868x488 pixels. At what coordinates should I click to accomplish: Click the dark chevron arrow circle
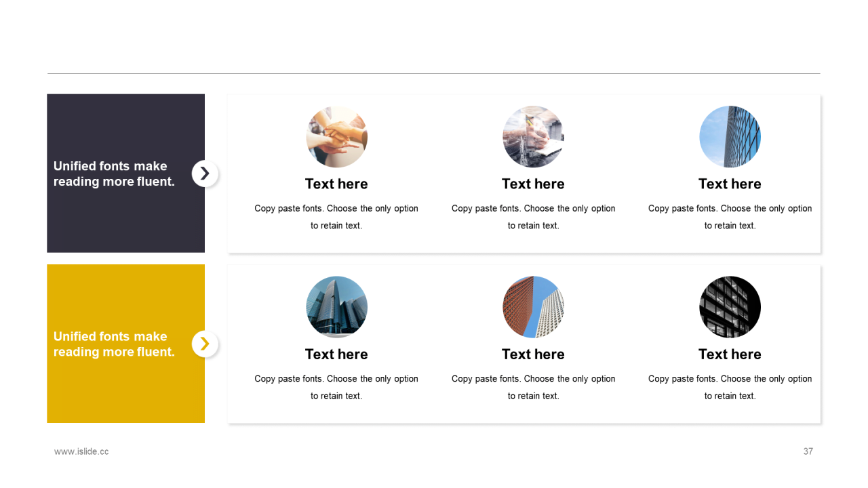click(x=205, y=174)
